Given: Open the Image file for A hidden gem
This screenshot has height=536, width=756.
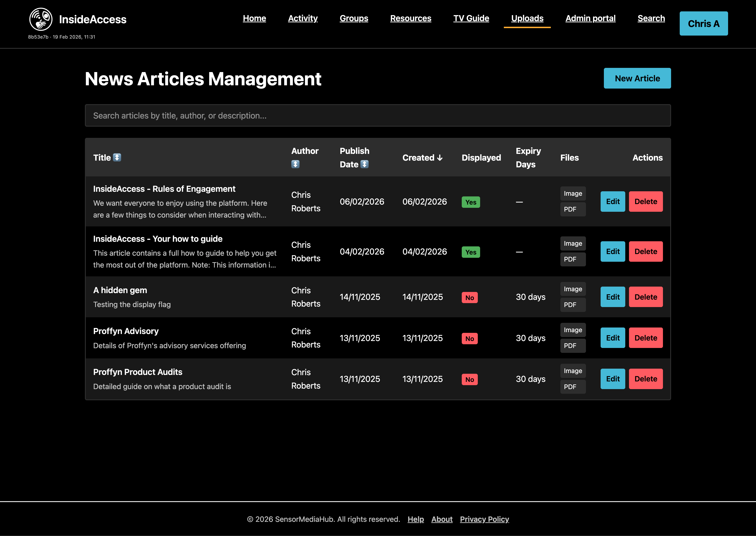Looking at the screenshot, I should [x=573, y=289].
